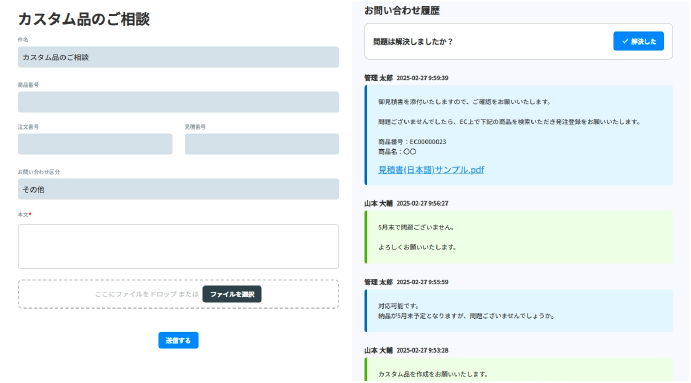Click the message line starting 納品が5月末予定となりますが
The image size is (691, 383).
tap(466, 316)
